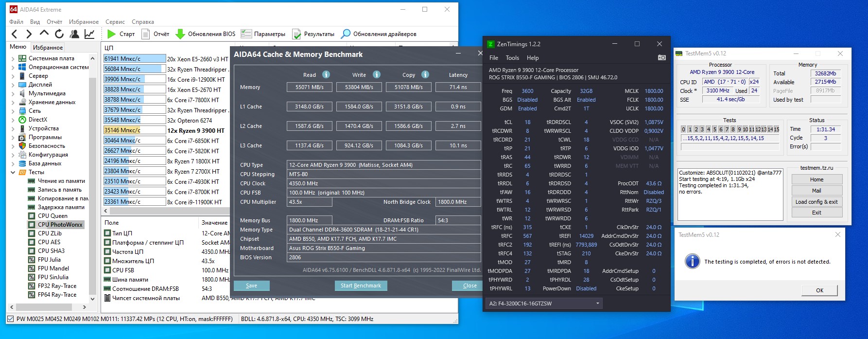Click Save in Cache & Memory Benchmark
Screen dimensions: 868x339
[252, 285]
